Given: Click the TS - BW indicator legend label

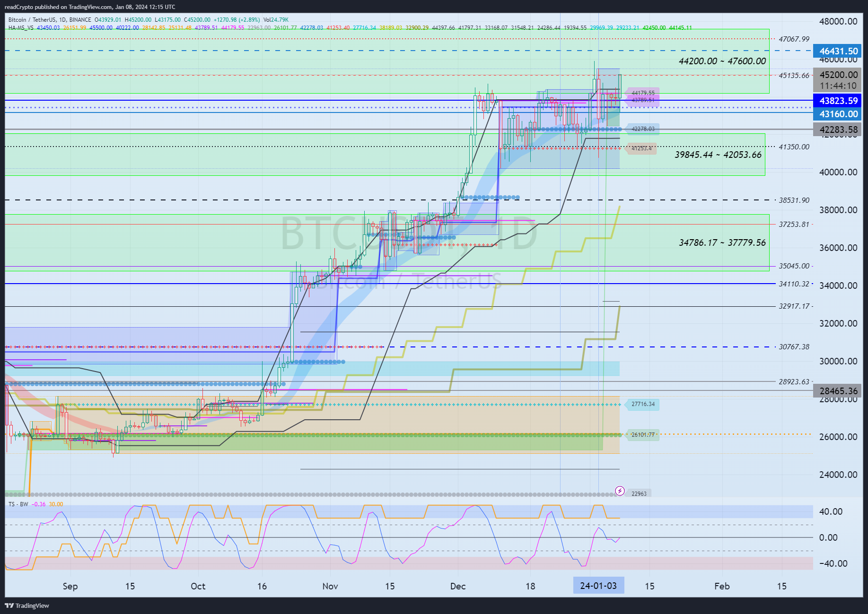Looking at the screenshot, I should pyautogui.click(x=18, y=504).
